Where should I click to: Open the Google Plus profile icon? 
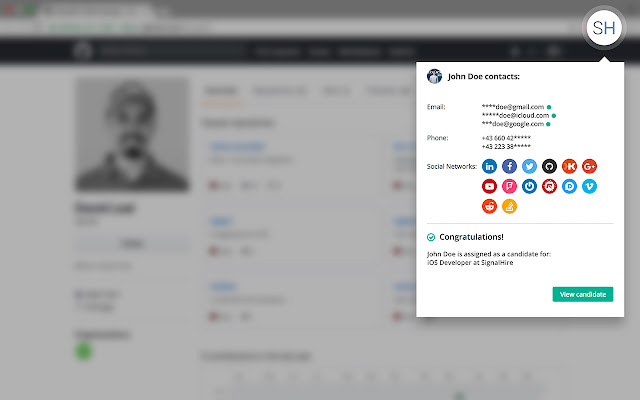(x=589, y=166)
